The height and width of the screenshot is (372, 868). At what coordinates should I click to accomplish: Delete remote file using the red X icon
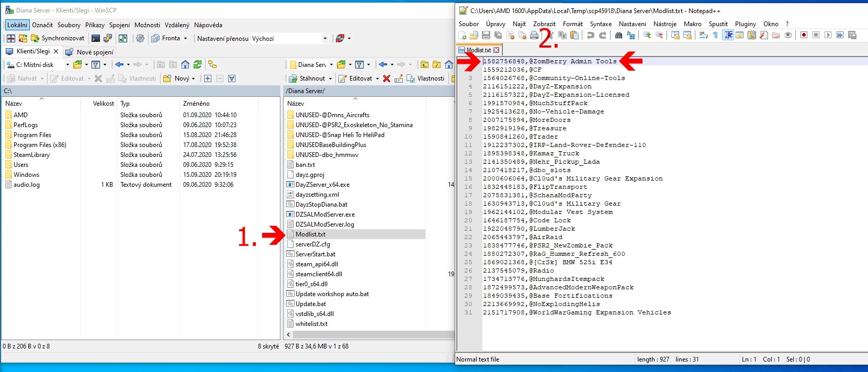386,78
